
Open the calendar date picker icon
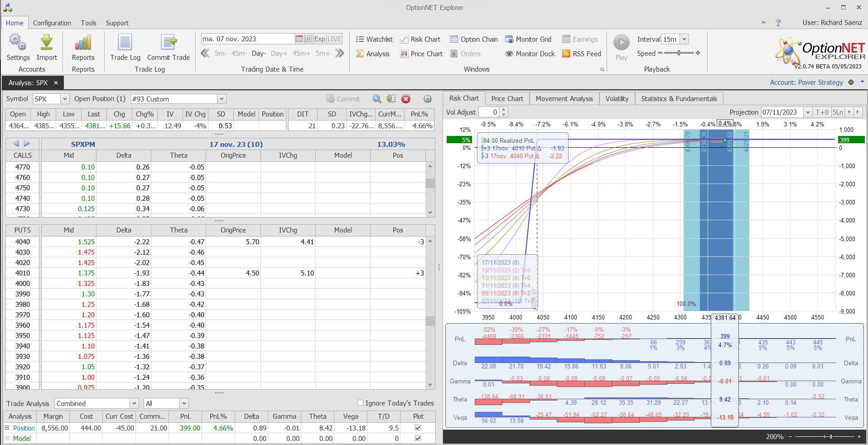coord(299,39)
